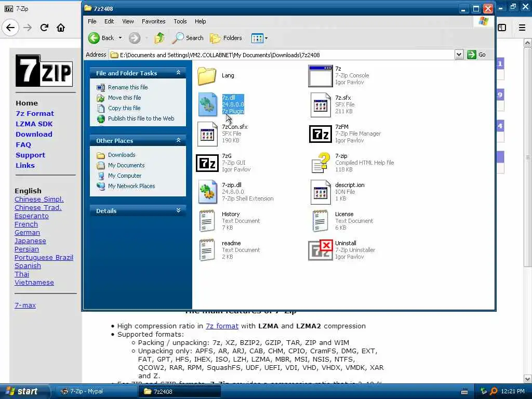Select the 7zG GUI application icon
The image size is (532, 399).
pyautogui.click(x=207, y=163)
